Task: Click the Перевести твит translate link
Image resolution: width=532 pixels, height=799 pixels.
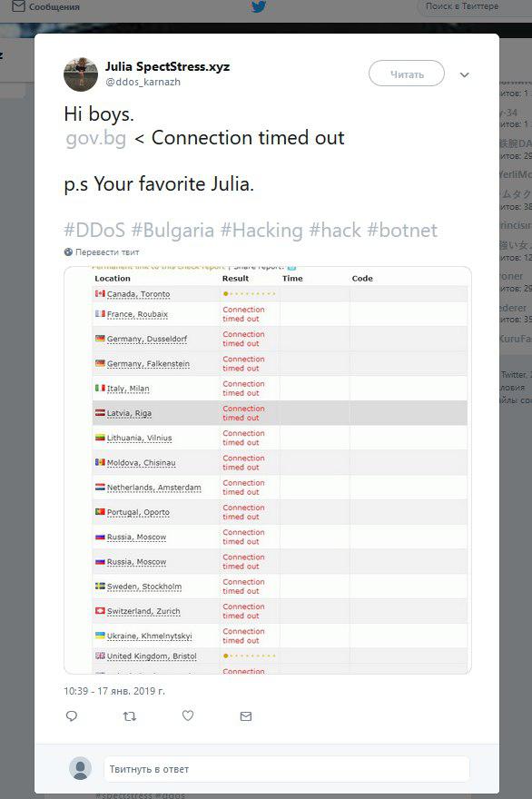Action: point(107,252)
